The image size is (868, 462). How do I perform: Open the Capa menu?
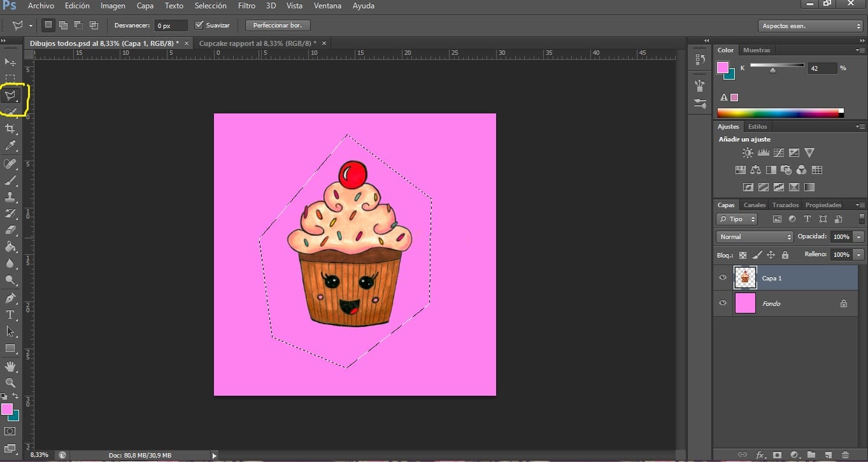pos(145,6)
